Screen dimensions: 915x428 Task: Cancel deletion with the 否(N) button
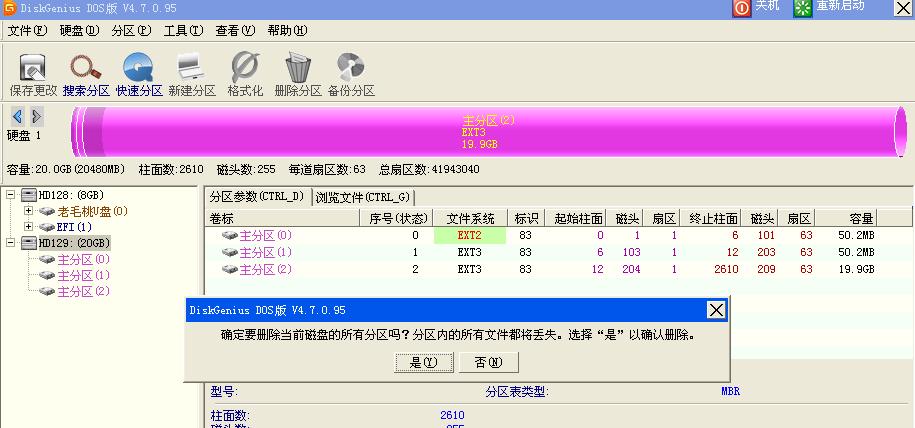pos(488,362)
